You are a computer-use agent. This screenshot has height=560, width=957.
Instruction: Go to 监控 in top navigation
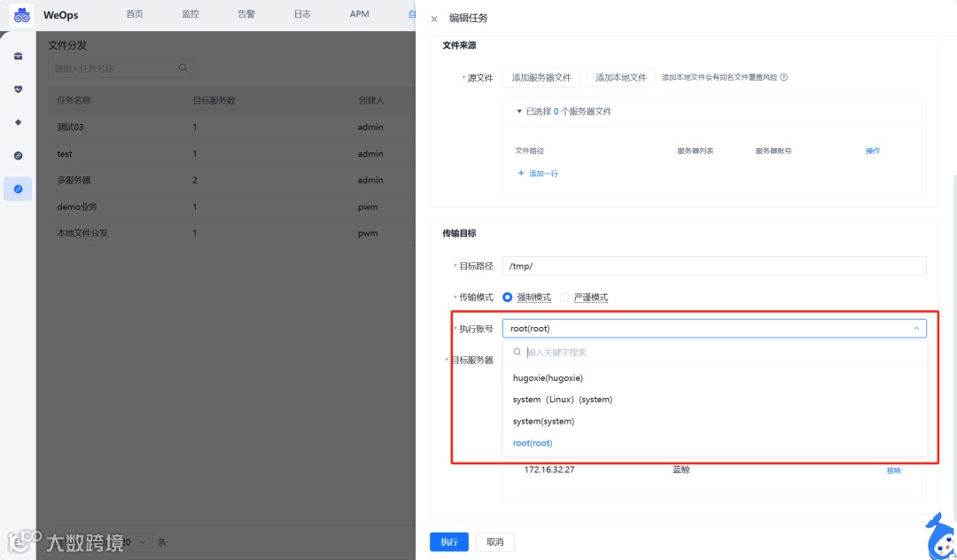tap(191, 13)
